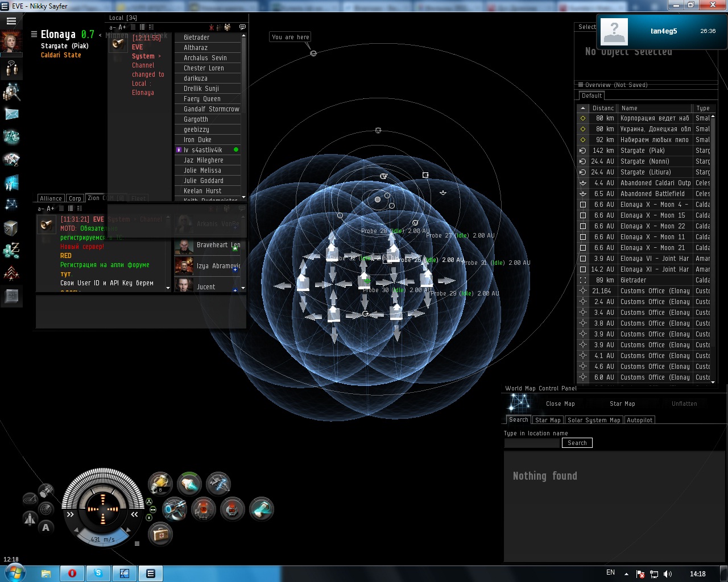This screenshot has height=582, width=728.
Task: Open the Solar System Map tab
Action: click(x=594, y=420)
